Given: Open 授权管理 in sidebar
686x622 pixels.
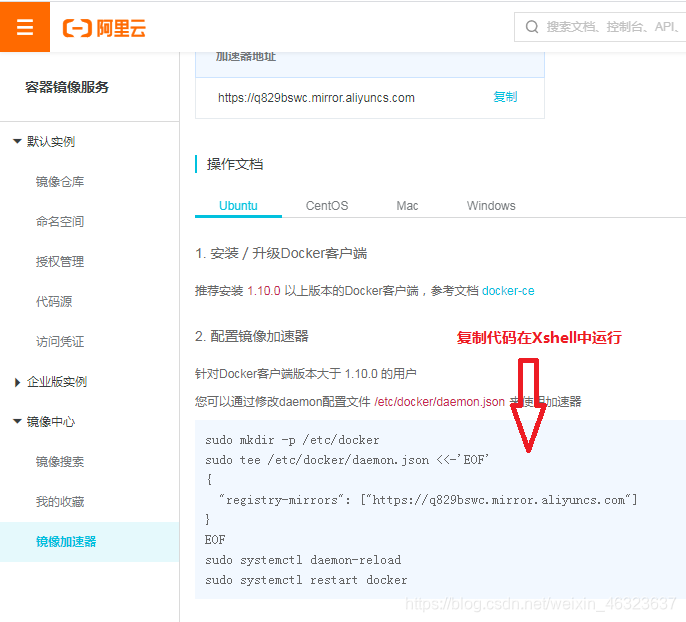Looking at the screenshot, I should (x=60, y=262).
